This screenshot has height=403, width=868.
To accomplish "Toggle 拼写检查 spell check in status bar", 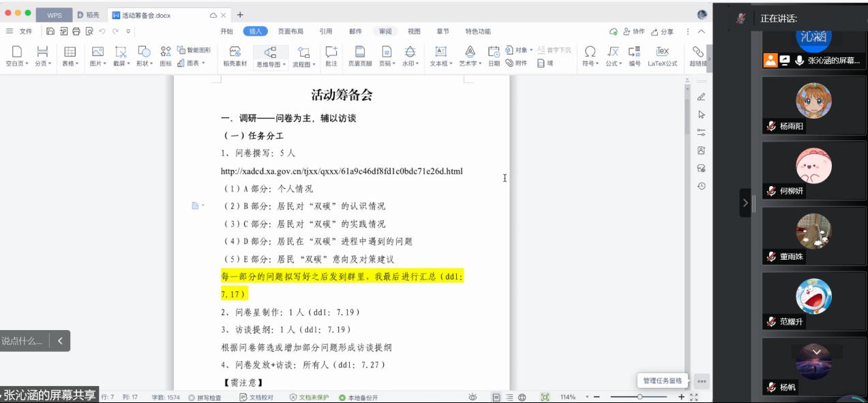I will point(205,398).
